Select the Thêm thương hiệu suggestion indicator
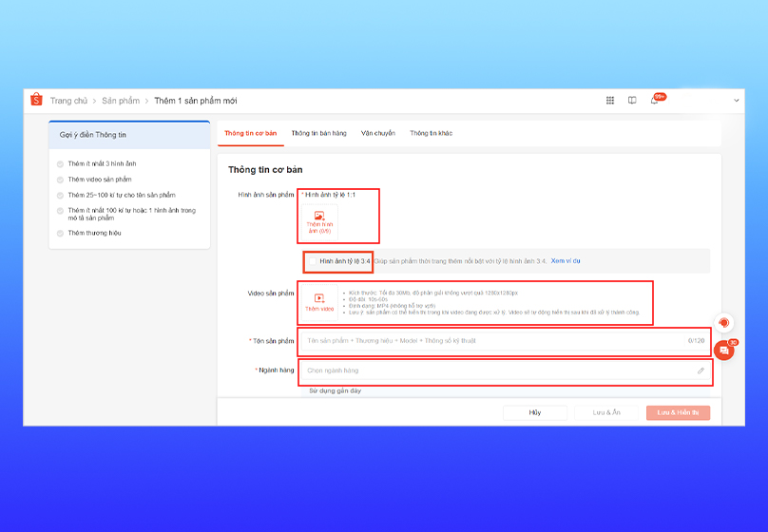768x532 pixels. tap(61, 233)
